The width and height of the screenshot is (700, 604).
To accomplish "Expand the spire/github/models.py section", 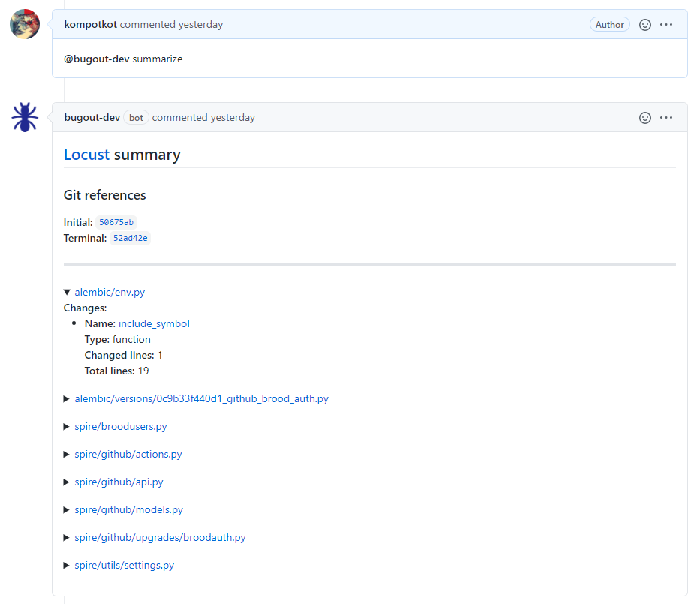I will pyautogui.click(x=67, y=509).
